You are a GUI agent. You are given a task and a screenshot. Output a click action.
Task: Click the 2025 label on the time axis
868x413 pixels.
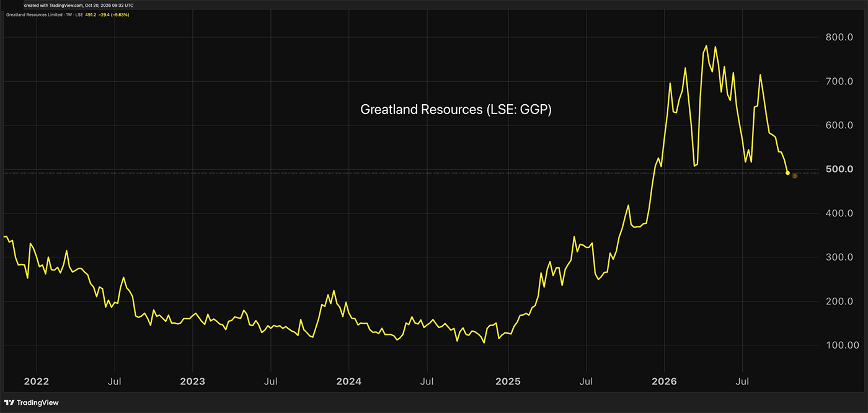coord(507,380)
